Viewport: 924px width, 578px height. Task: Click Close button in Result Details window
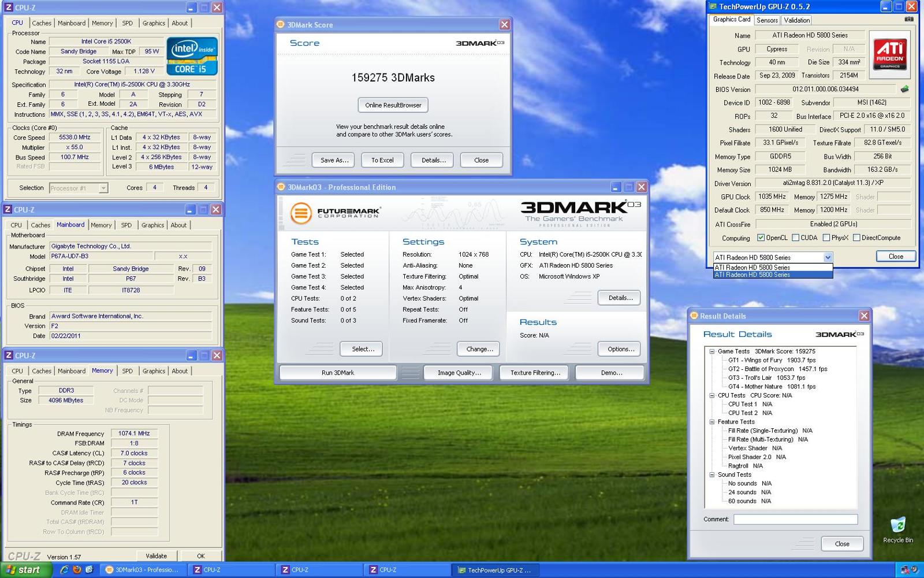pyautogui.click(x=842, y=544)
